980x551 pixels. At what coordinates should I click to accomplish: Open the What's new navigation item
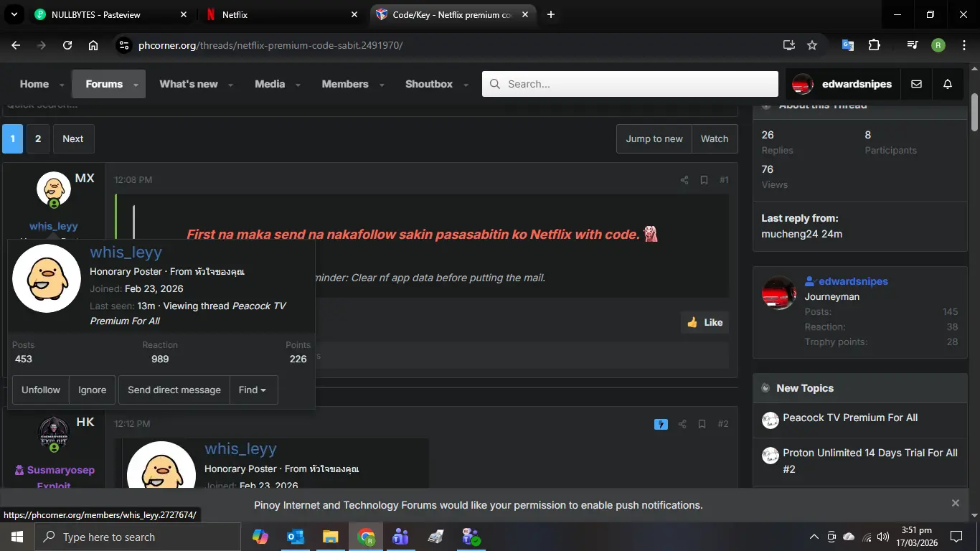pyautogui.click(x=188, y=84)
